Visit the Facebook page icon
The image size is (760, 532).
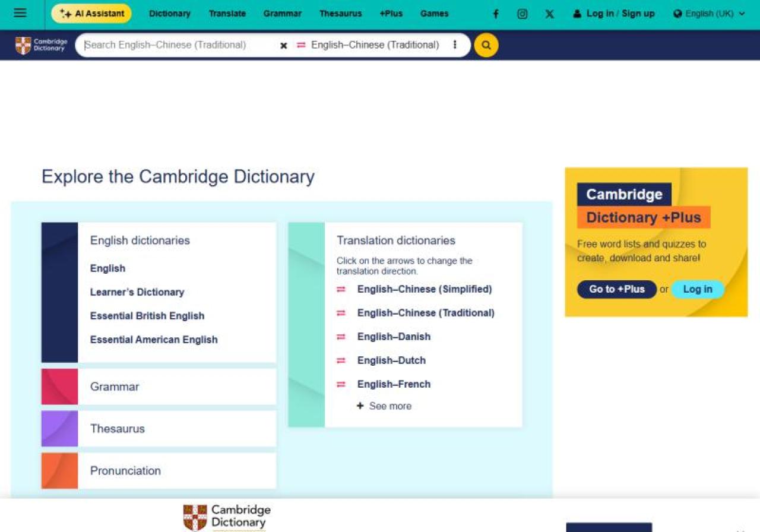496,14
